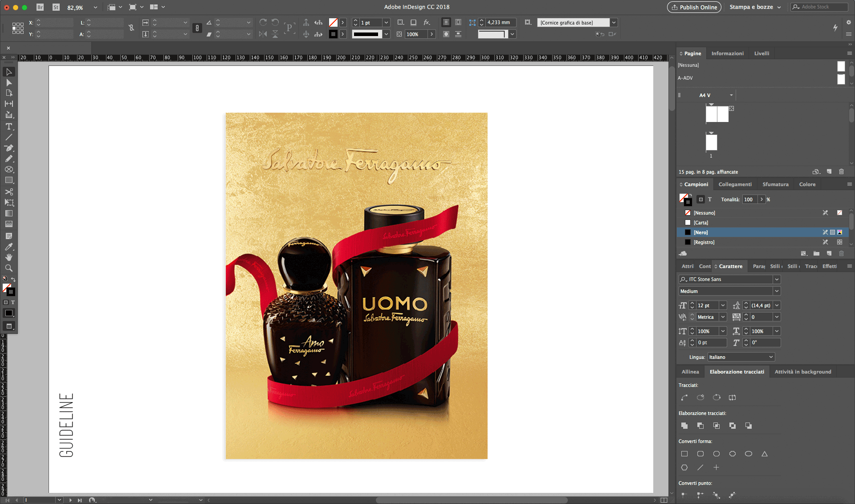
Task: Select the Note tool
Action: [x=9, y=236]
